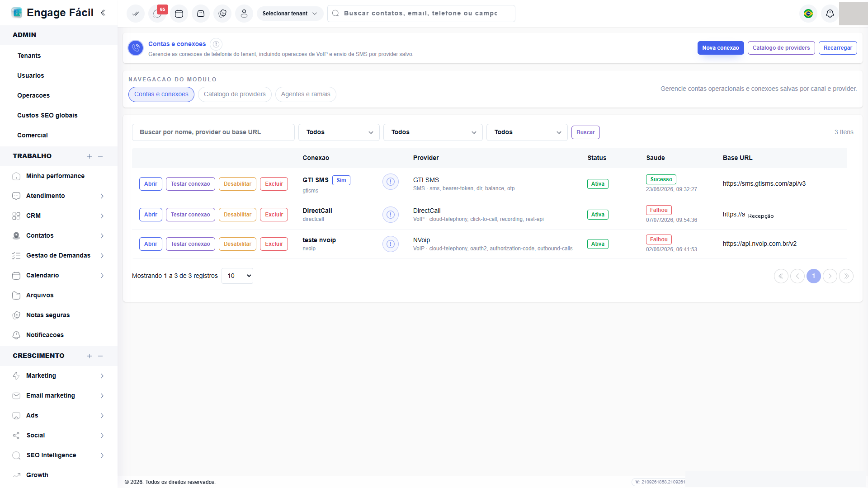Viewport: 868px width, 488px height.
Task: Open the help question mark beside Contas e conexoes
Action: [216, 44]
